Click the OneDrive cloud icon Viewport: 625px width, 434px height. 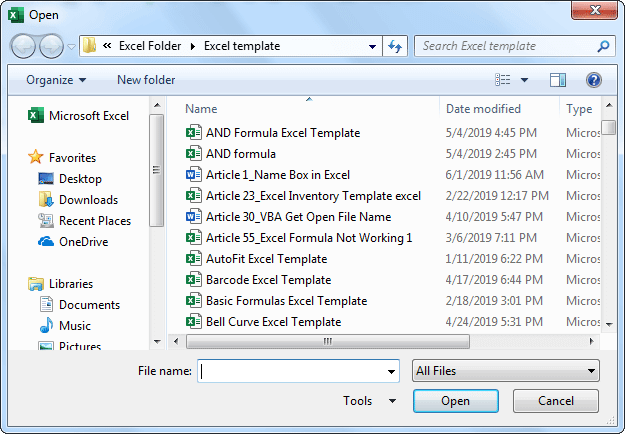(46, 242)
